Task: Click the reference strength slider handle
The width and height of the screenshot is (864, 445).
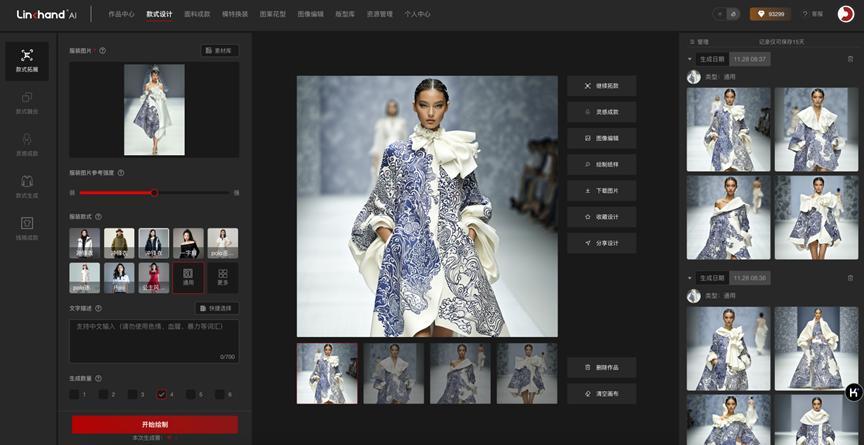Action: (154, 192)
